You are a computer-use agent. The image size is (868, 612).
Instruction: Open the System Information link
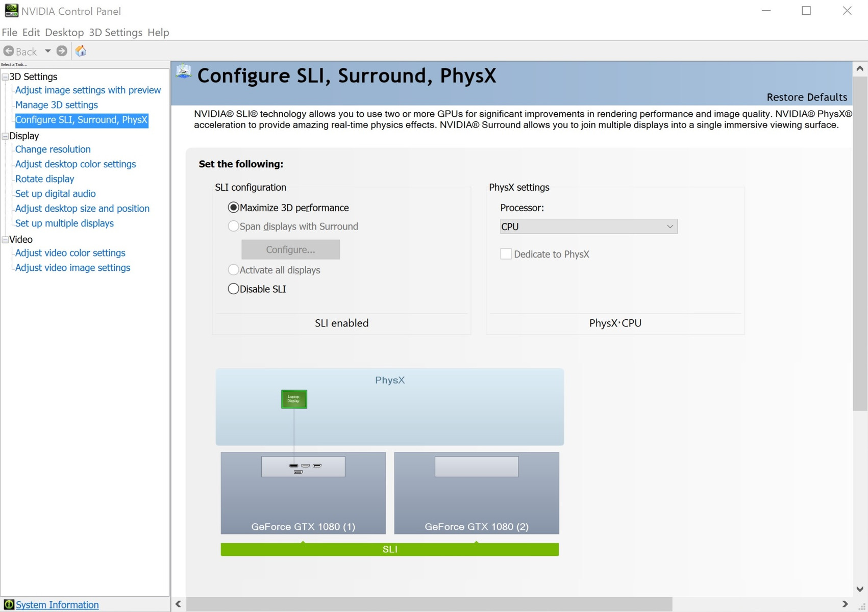click(x=57, y=604)
